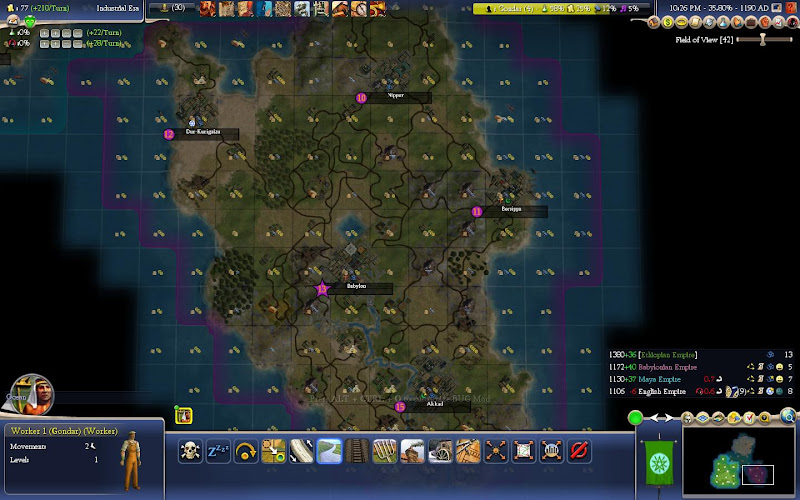
Task: Open the Domestic Advisor screen
Action: tap(654, 22)
